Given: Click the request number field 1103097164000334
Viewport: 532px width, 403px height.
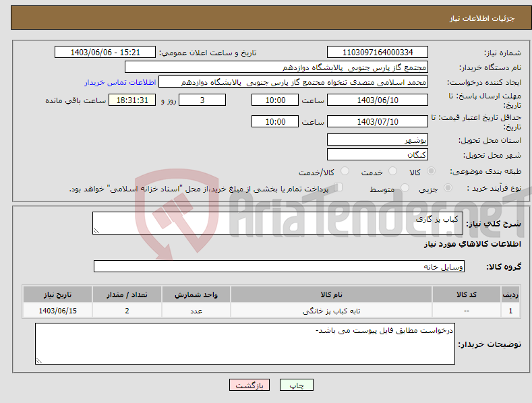Looking at the screenshot, I should pyautogui.click(x=378, y=53).
